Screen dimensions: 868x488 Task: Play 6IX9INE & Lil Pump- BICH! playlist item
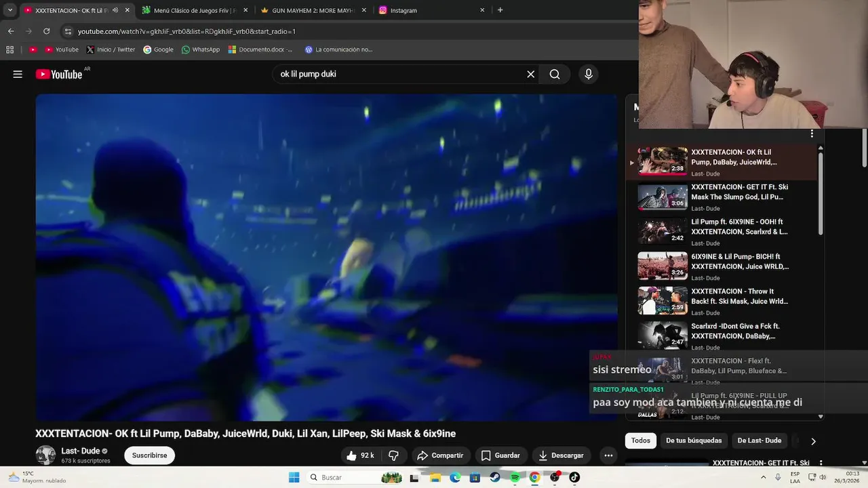721,266
